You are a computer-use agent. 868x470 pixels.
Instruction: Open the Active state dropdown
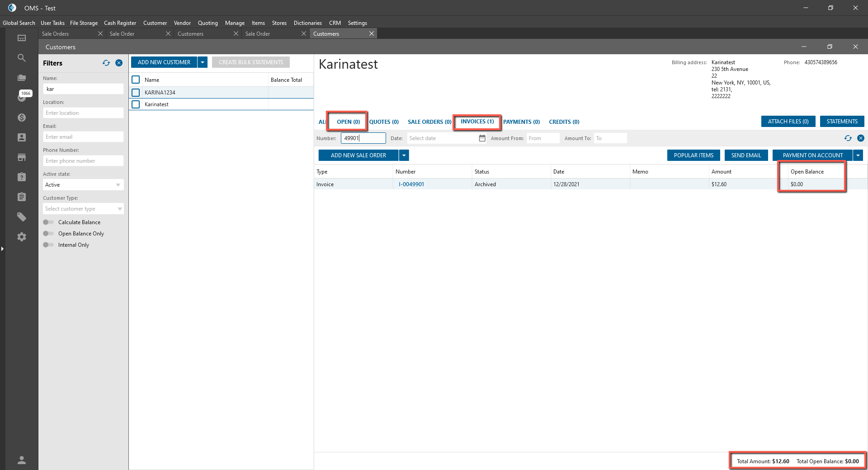[x=83, y=185]
